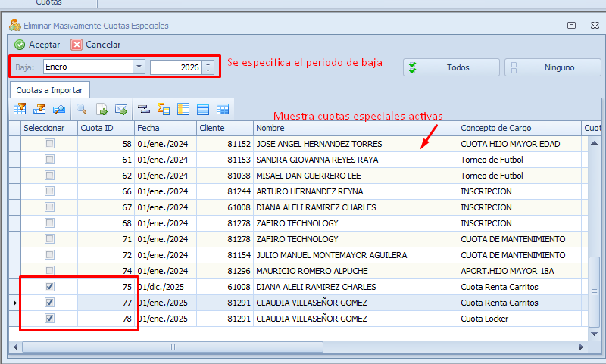The width and height of the screenshot is (606, 364).
Task: Click the yellow column chooser grid icon
Action: [x=183, y=109]
